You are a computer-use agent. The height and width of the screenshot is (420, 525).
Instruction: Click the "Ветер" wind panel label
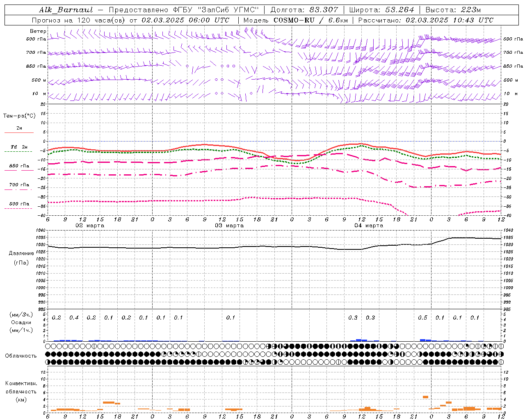(x=38, y=31)
